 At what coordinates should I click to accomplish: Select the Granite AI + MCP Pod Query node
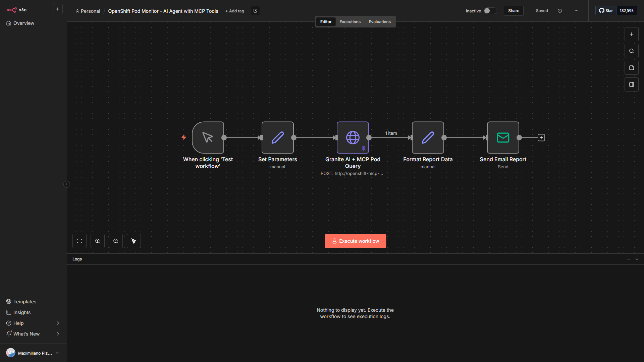353,137
